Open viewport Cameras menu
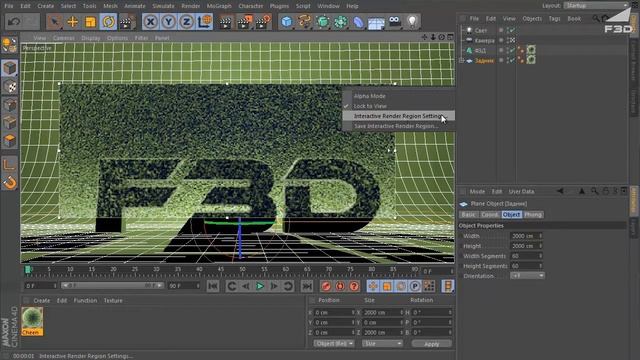 tap(64, 38)
